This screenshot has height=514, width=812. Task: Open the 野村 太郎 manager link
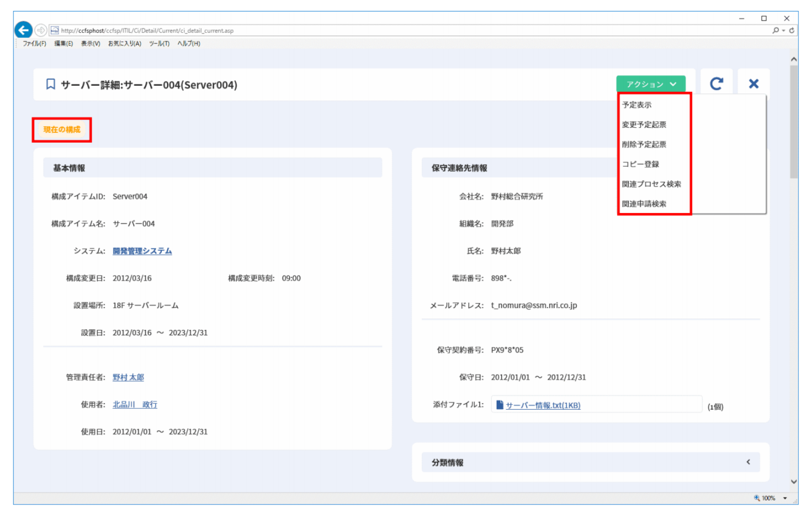tap(128, 377)
